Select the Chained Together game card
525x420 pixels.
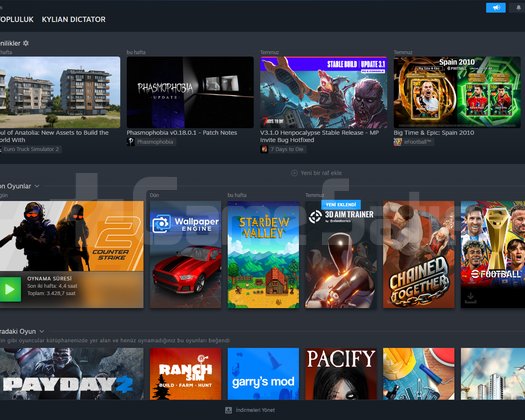419,255
